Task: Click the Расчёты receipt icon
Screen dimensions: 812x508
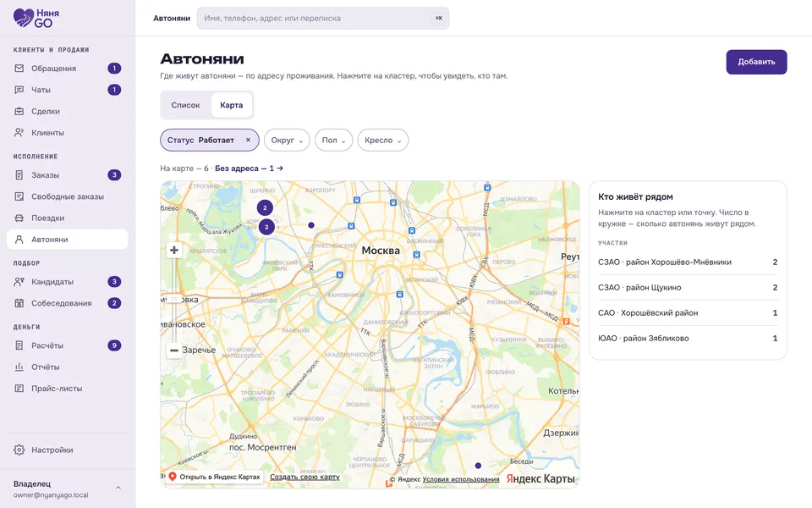Action: 19,345
